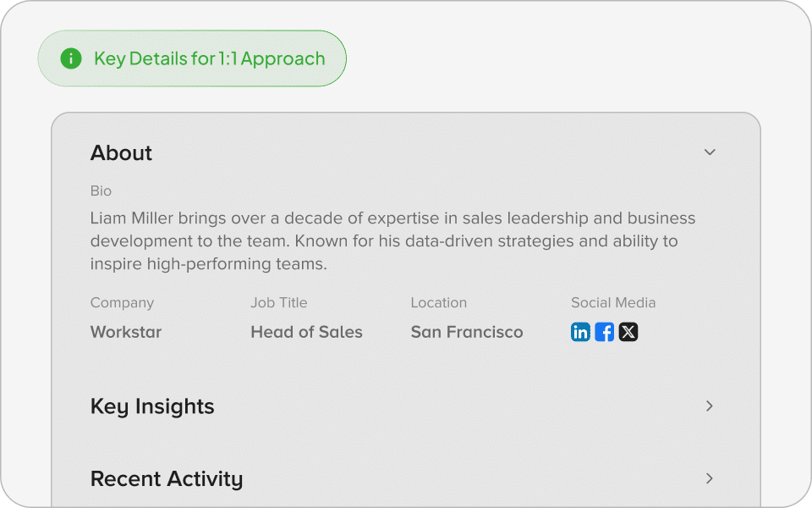This screenshot has height=508, width=812.
Task: Collapse the About section chevron
Action: [x=710, y=152]
